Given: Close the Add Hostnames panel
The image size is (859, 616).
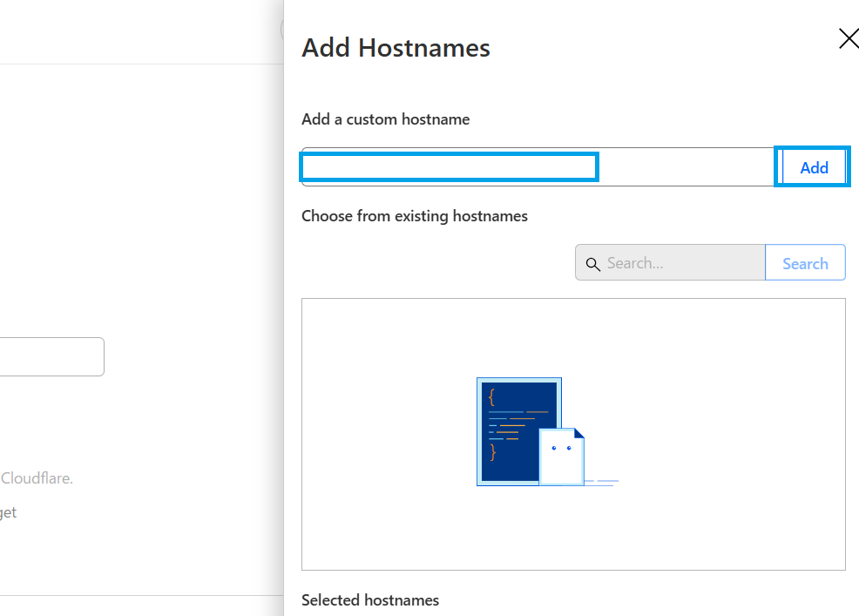Looking at the screenshot, I should (847, 38).
